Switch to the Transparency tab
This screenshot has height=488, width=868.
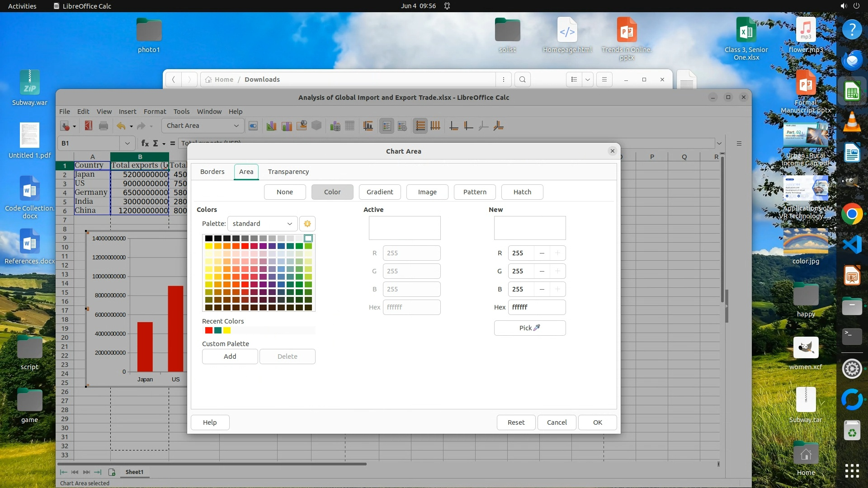click(288, 172)
